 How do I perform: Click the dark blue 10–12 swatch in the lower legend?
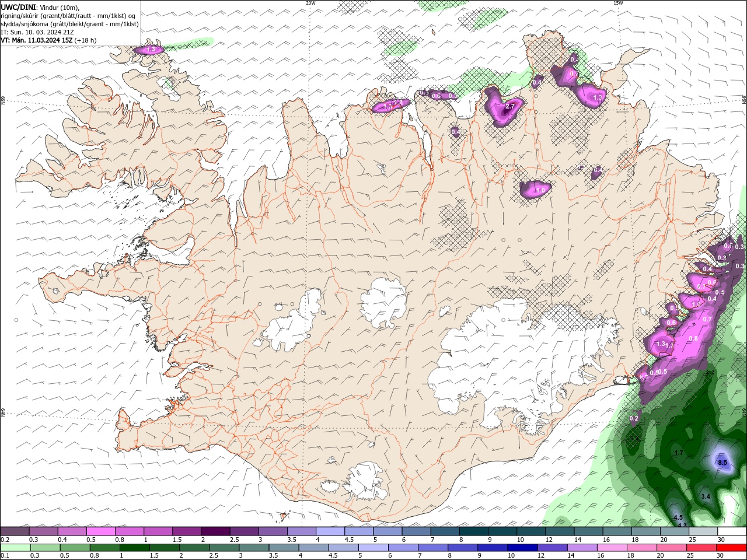(522, 548)
